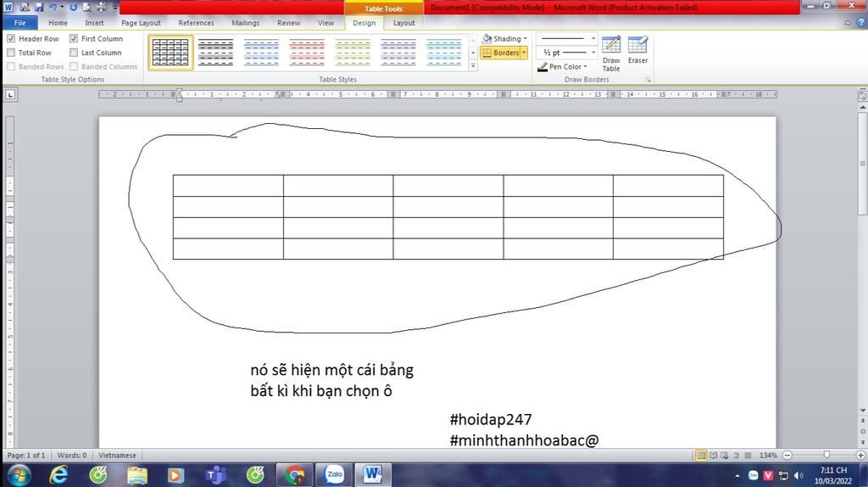The height and width of the screenshot is (487, 868).
Task: Open the Shading dropdown arrow
Action: pos(526,38)
